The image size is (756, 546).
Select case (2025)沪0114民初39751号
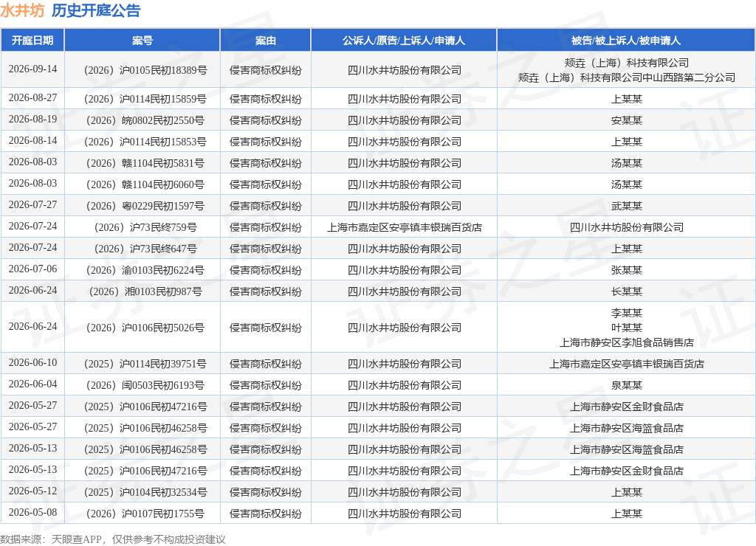pos(145,364)
